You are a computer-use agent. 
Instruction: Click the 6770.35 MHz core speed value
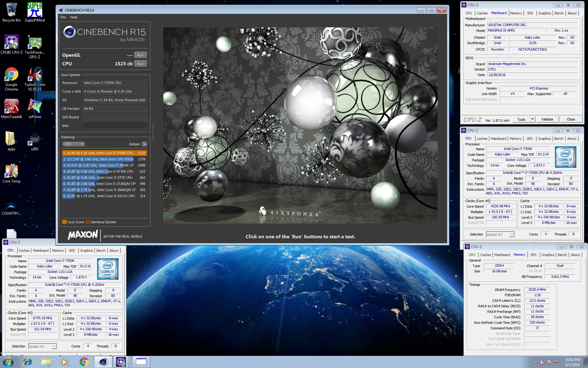point(43,318)
